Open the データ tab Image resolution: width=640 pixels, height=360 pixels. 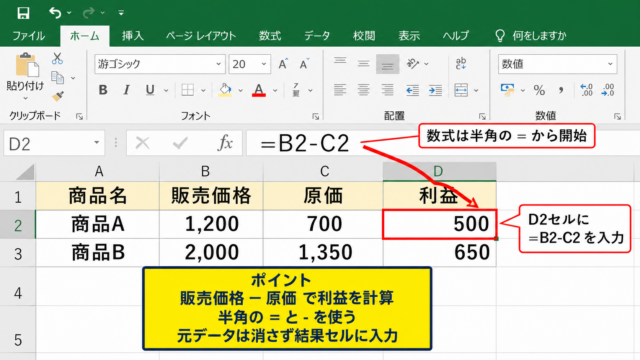pyautogui.click(x=317, y=36)
